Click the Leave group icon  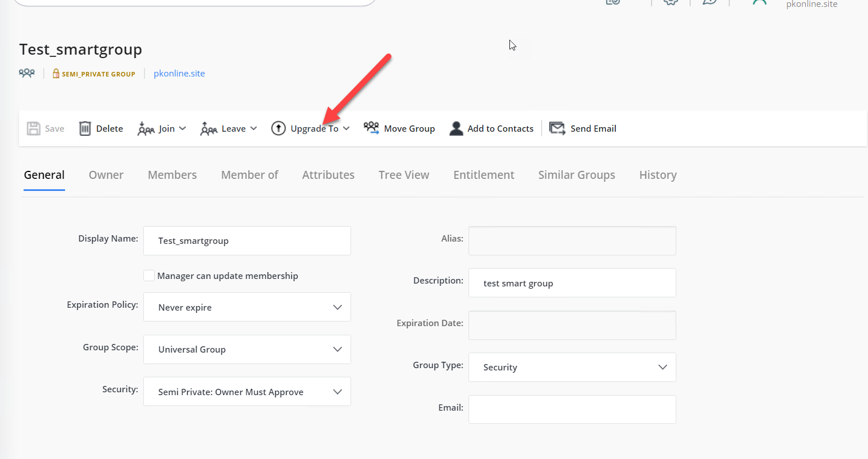[208, 128]
